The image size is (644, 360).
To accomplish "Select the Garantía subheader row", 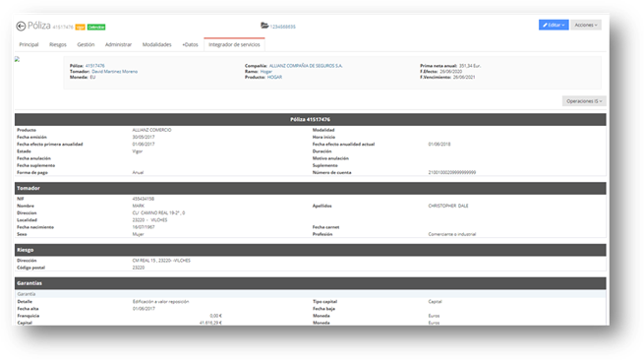I will pyautogui.click(x=311, y=294).
